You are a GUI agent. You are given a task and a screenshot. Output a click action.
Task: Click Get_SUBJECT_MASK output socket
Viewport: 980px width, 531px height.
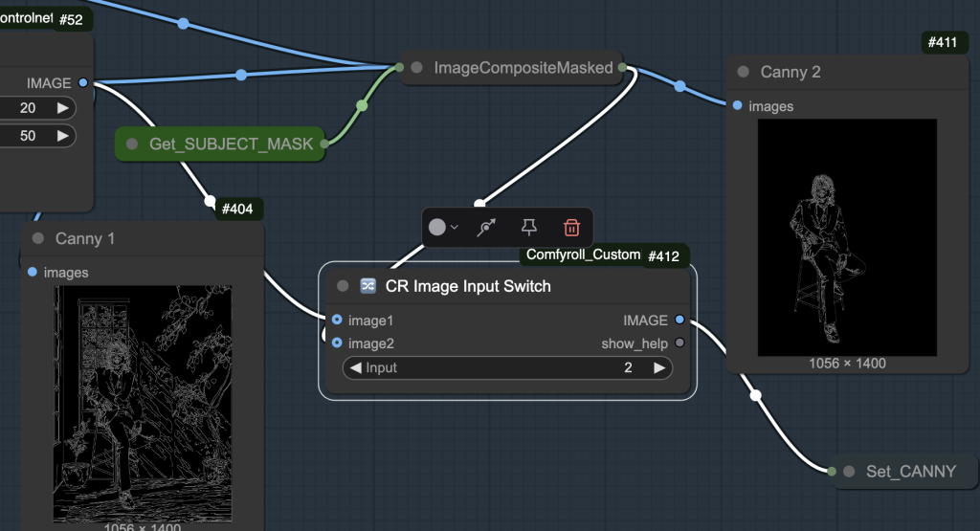pyautogui.click(x=324, y=144)
